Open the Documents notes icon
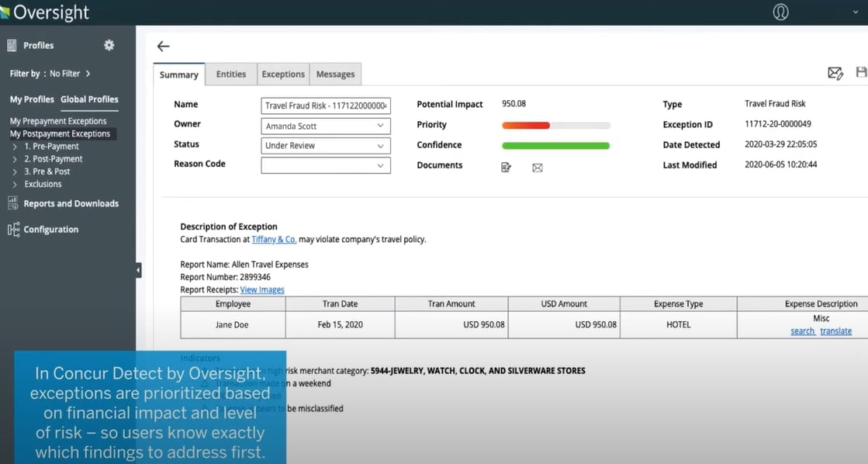The image size is (868, 464). tap(506, 168)
